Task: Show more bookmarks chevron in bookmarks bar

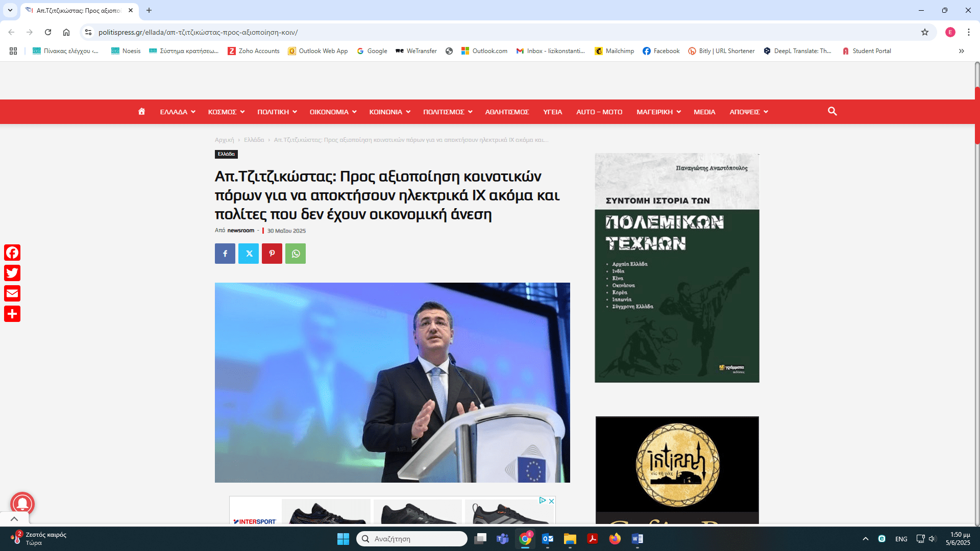Action: (x=961, y=51)
